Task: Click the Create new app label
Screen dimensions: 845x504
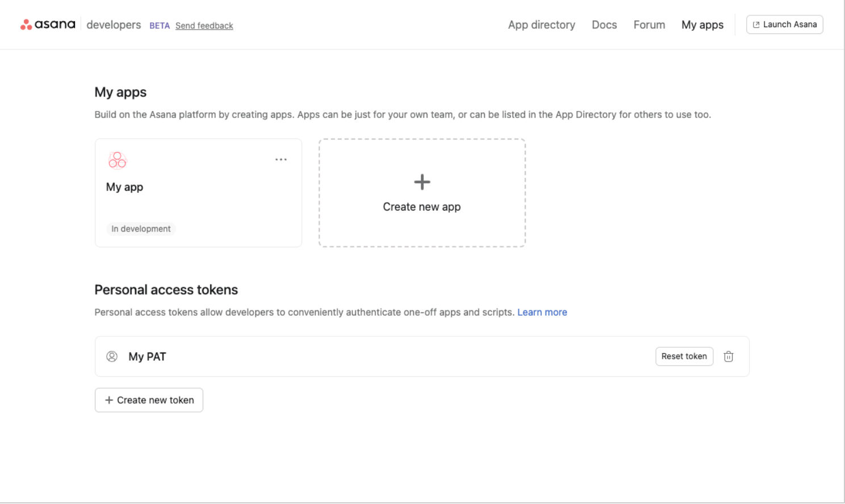Action: coord(421,207)
